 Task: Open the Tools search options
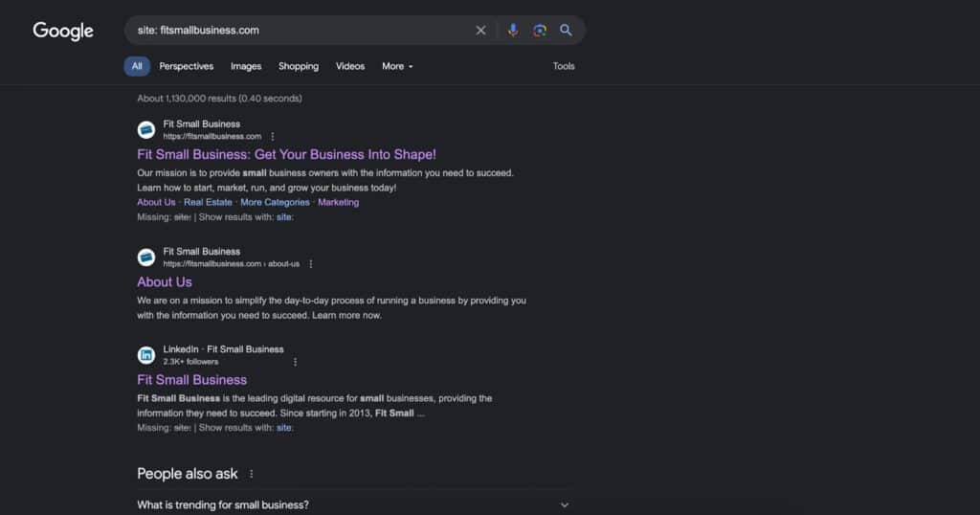tap(564, 66)
